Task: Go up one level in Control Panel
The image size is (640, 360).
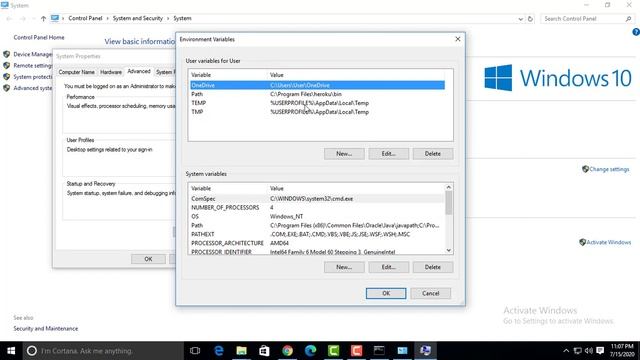Action: [43, 18]
